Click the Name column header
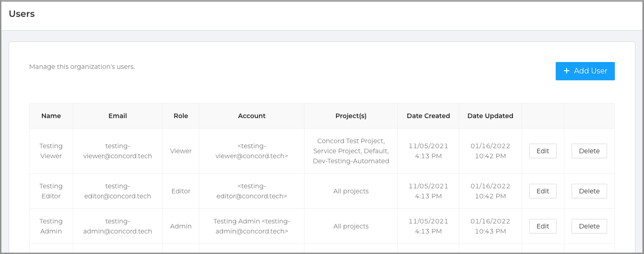Image resolution: width=644 pixels, height=254 pixels. 51,116
